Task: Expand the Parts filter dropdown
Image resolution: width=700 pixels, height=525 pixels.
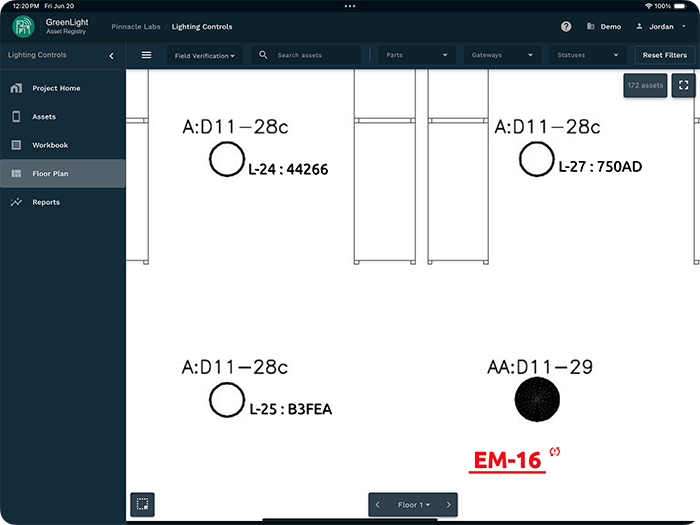Action: click(x=417, y=55)
